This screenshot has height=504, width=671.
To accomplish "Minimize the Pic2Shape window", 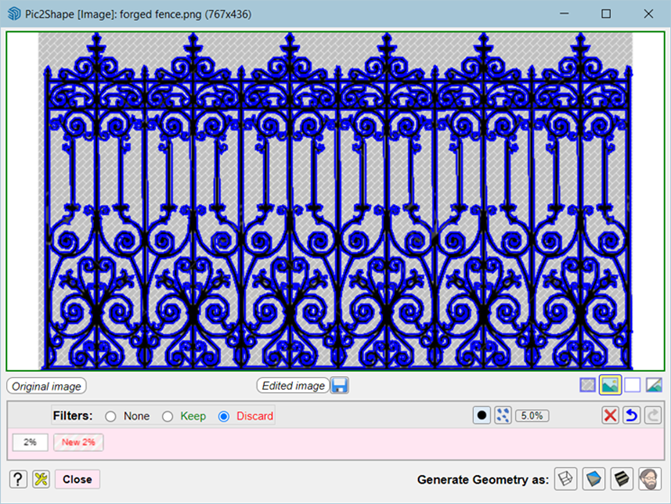I will (564, 14).
